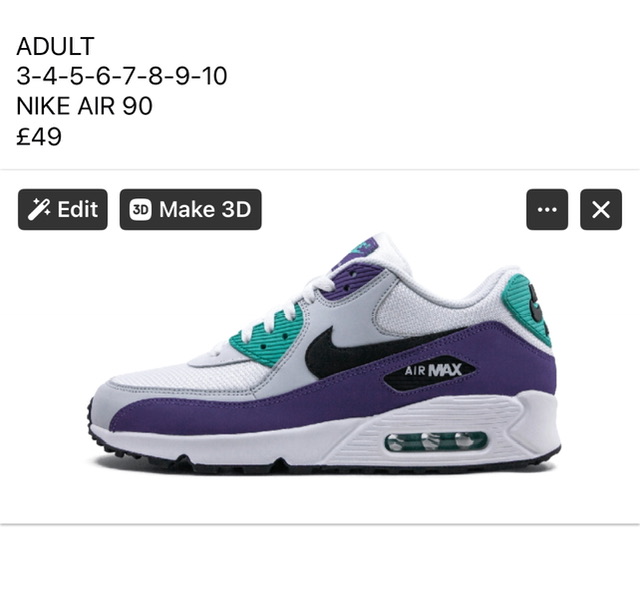The height and width of the screenshot is (603, 640).
Task: Click the ADULT text line
Action: coord(56,46)
